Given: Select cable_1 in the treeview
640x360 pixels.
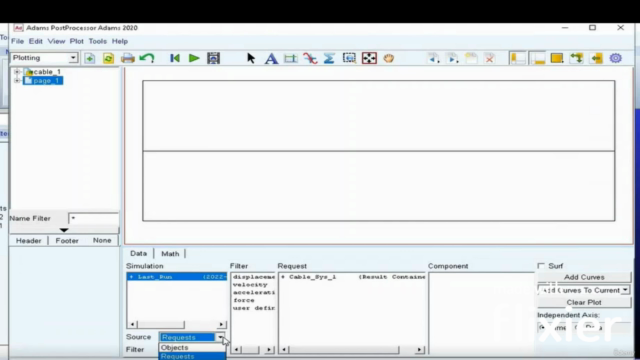Looking at the screenshot, I should 47,72.
